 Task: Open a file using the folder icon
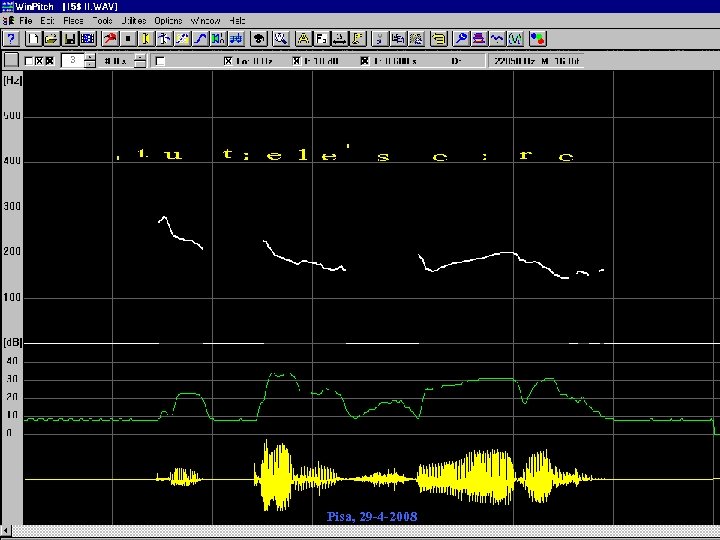pyautogui.click(x=51, y=39)
